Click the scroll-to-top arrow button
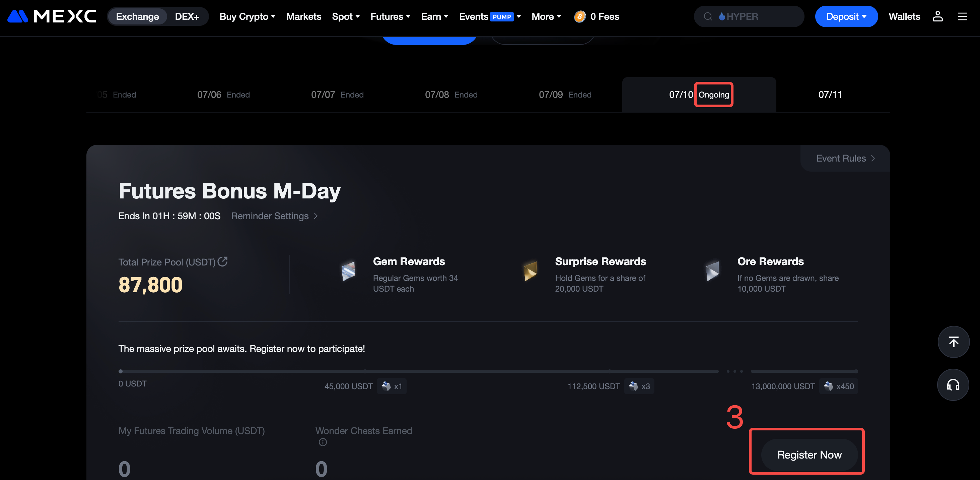 click(953, 342)
